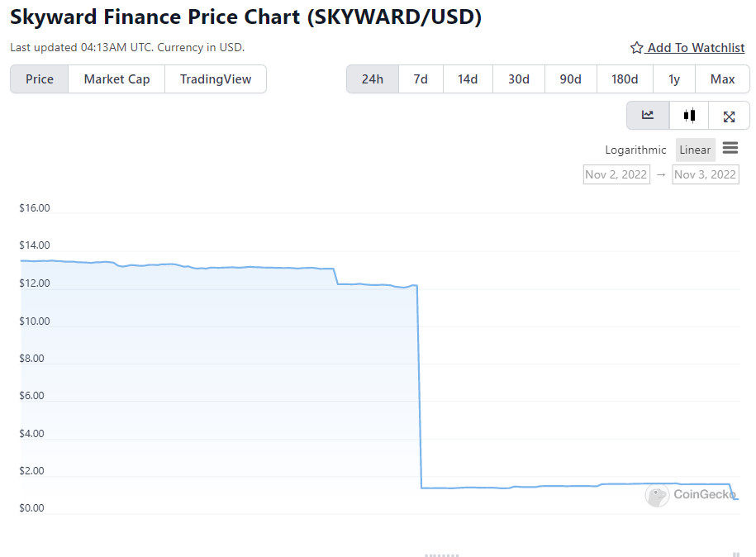Click the watchlist star icon
This screenshot has width=756, height=557.
click(636, 48)
